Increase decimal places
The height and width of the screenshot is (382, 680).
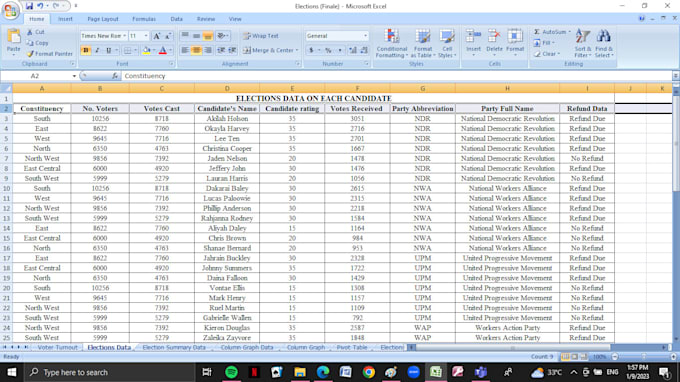353,50
